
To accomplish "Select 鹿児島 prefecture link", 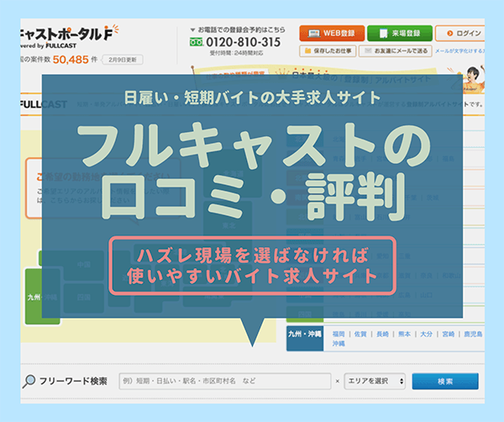I will point(473,335).
